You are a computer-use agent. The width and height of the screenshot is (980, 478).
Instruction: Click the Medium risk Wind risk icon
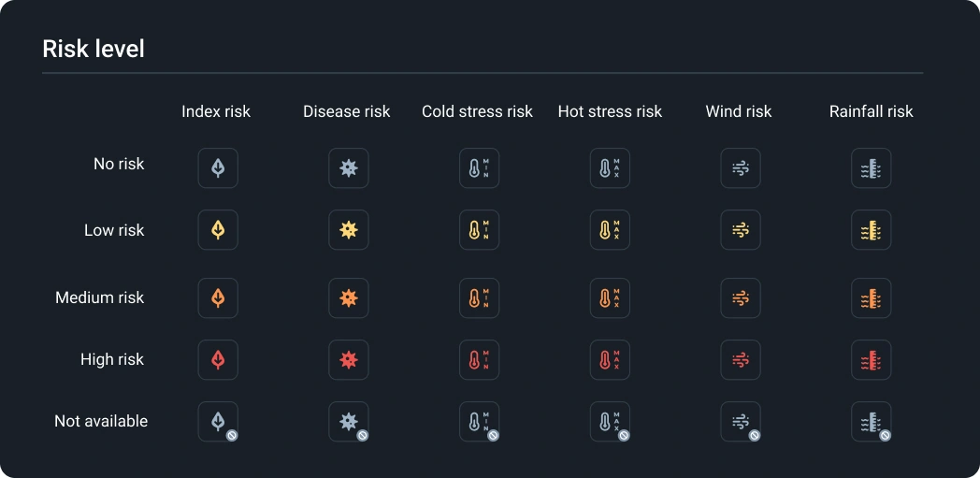[x=741, y=298]
